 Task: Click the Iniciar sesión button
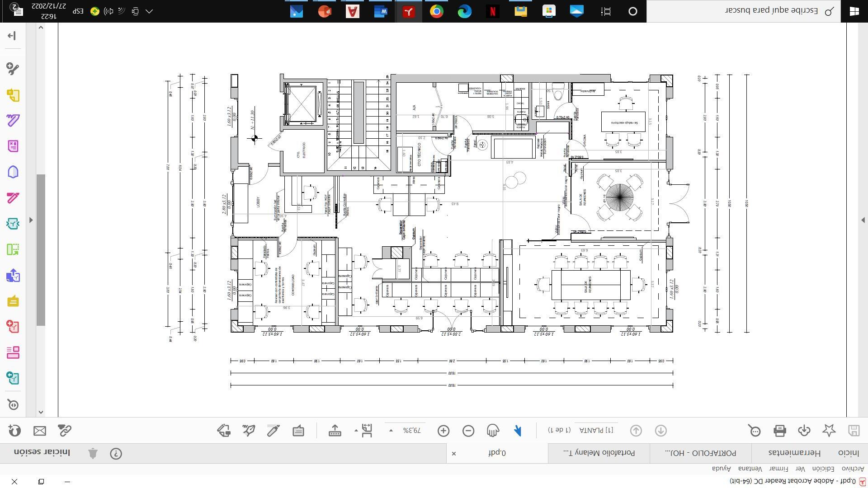[42, 452]
